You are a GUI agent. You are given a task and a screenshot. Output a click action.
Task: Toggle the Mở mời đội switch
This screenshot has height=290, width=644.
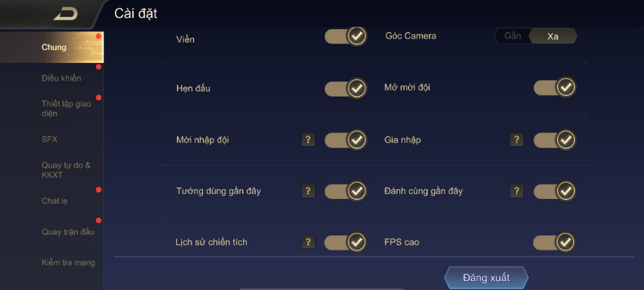pos(555,88)
